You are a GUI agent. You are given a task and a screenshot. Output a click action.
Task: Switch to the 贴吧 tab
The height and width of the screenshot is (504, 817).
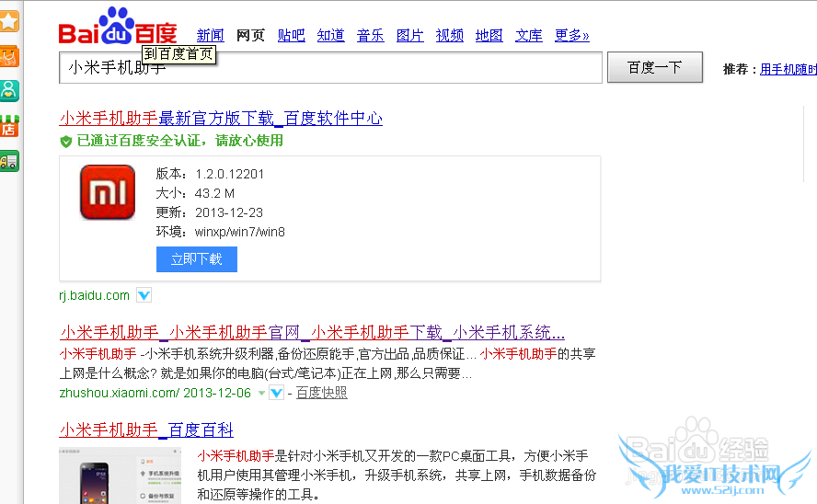(292, 35)
